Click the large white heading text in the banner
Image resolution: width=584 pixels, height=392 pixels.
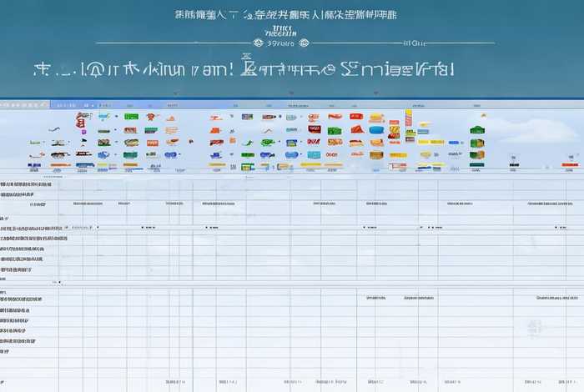tap(244, 69)
